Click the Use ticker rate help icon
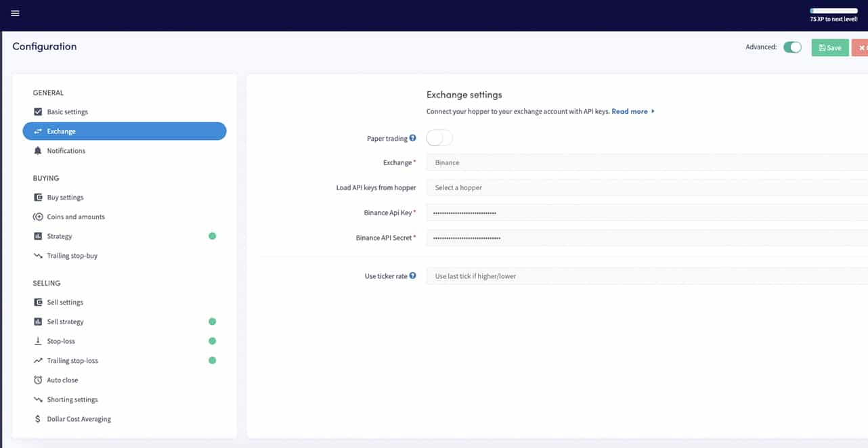Screen dimensions: 868x448 click(413, 275)
